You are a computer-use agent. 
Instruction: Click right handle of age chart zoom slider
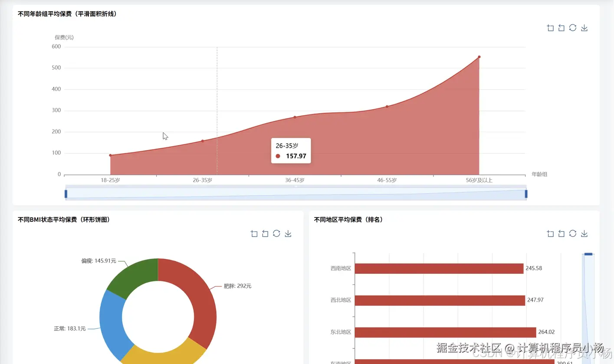coord(526,194)
